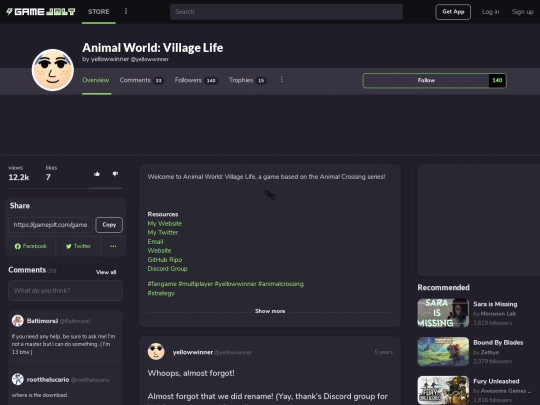The image size is (540, 405).
Task: Open the Fury Unleashed thumbnail
Action: pyautogui.click(x=443, y=390)
